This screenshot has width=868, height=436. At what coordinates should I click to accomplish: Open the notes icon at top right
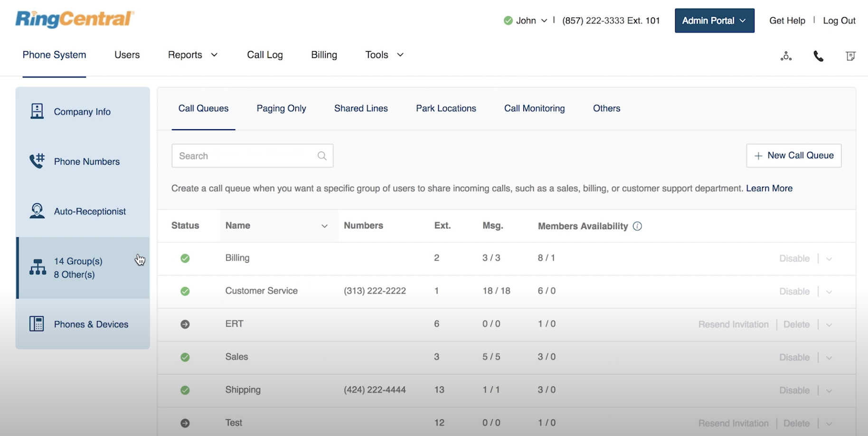point(850,57)
